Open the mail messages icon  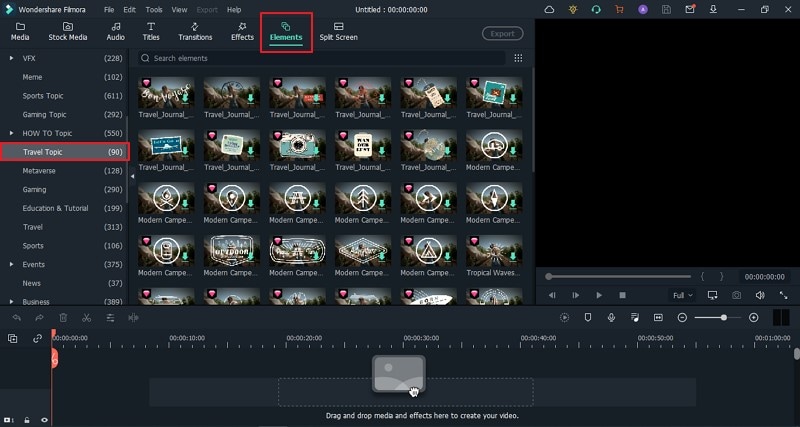[x=690, y=10]
